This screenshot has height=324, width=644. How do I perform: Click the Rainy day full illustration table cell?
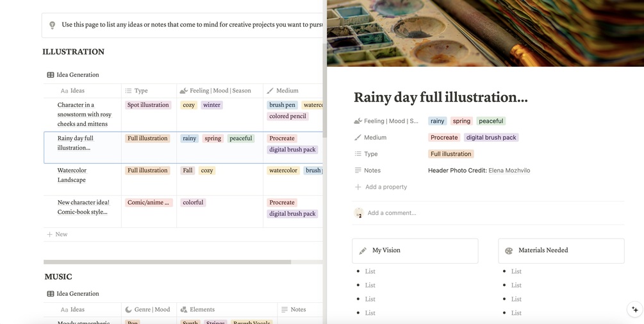tap(83, 148)
